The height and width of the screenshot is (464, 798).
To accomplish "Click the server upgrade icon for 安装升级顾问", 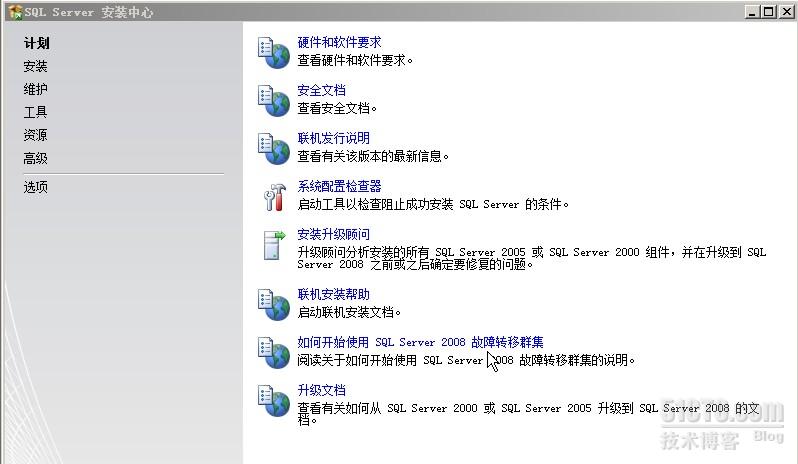I will pos(275,245).
